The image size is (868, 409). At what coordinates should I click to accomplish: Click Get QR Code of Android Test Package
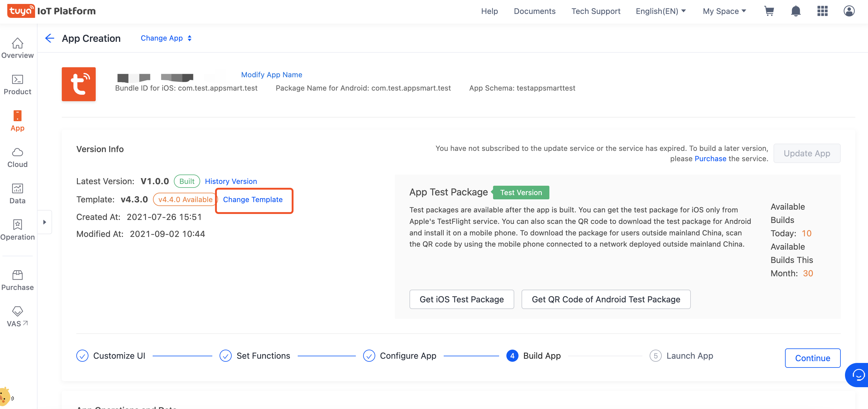[606, 299]
